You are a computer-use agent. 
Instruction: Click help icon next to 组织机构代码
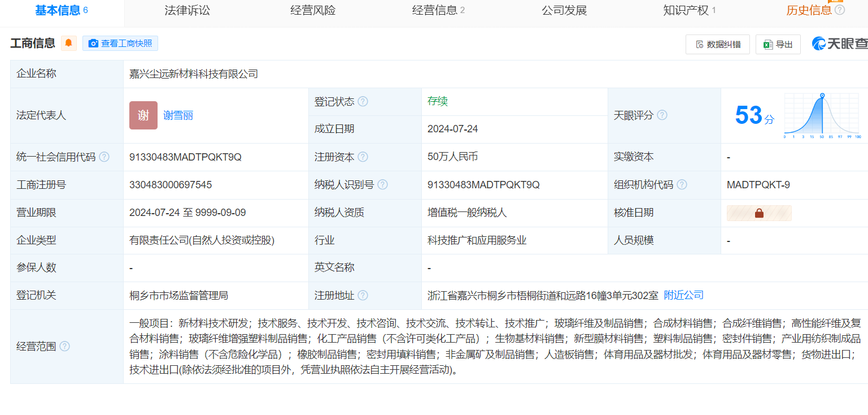682,185
